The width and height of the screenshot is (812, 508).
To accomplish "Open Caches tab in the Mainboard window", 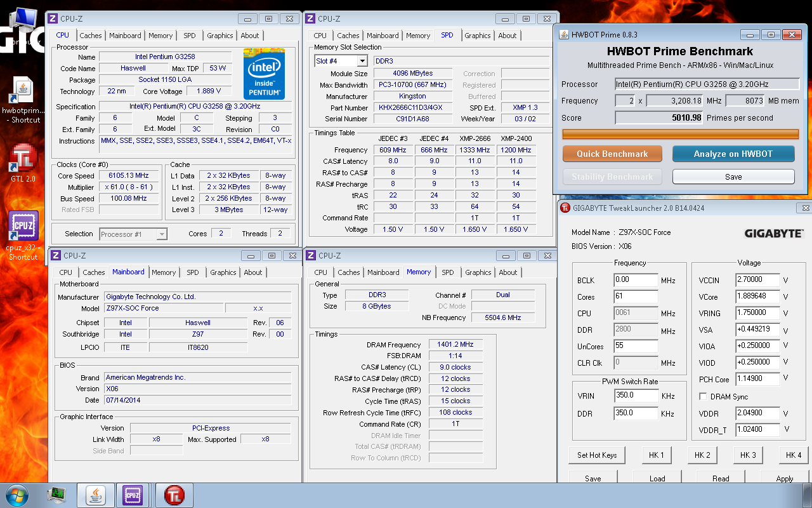I will (x=94, y=272).
